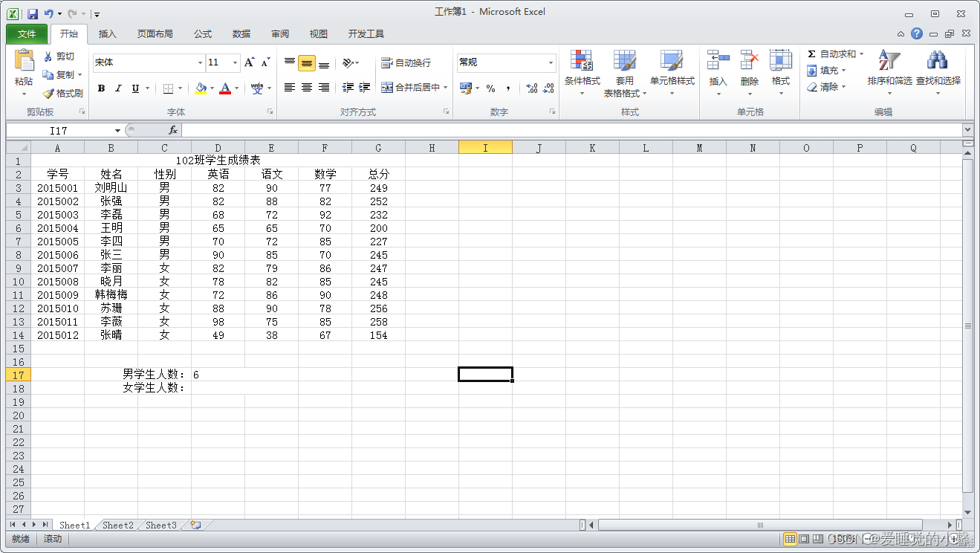Open the Name Box dropdown arrow
This screenshot has height=553, width=980.
coord(117,131)
